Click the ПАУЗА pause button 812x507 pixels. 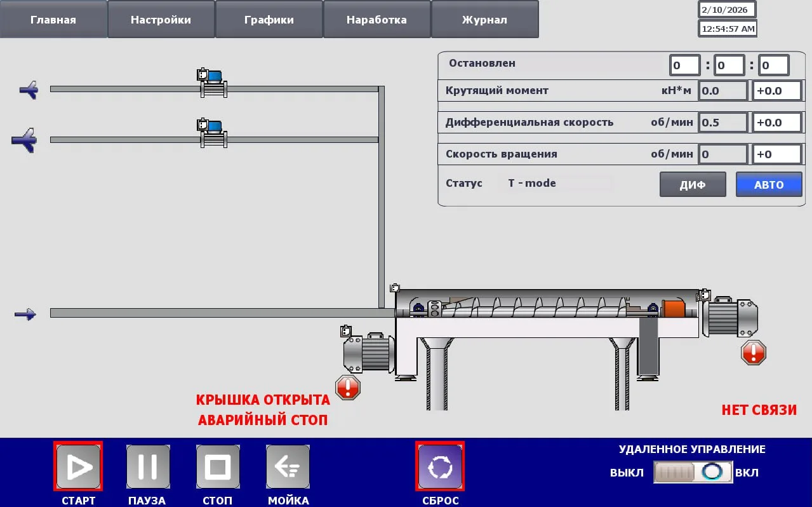click(x=148, y=467)
